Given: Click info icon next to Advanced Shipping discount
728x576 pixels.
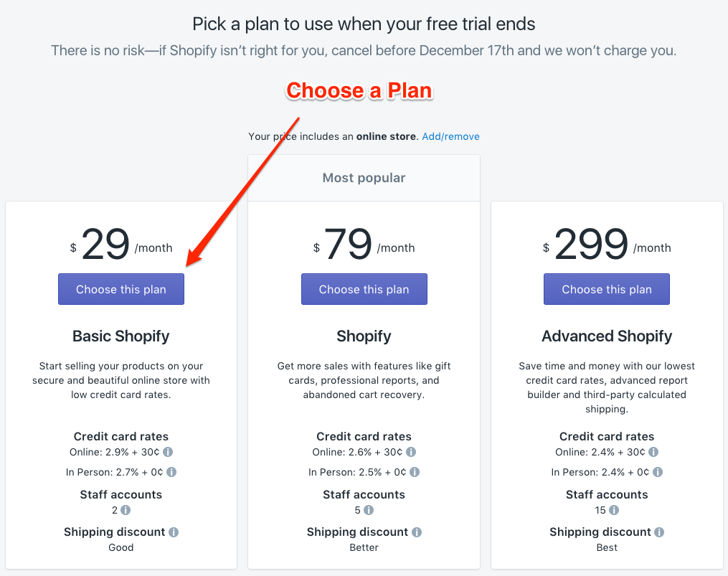Looking at the screenshot, I should pyautogui.click(x=659, y=532).
